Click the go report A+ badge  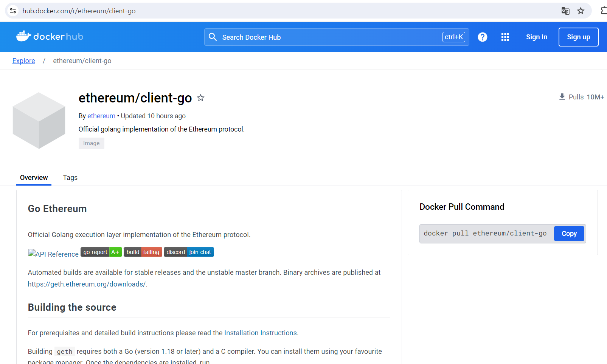click(x=101, y=252)
